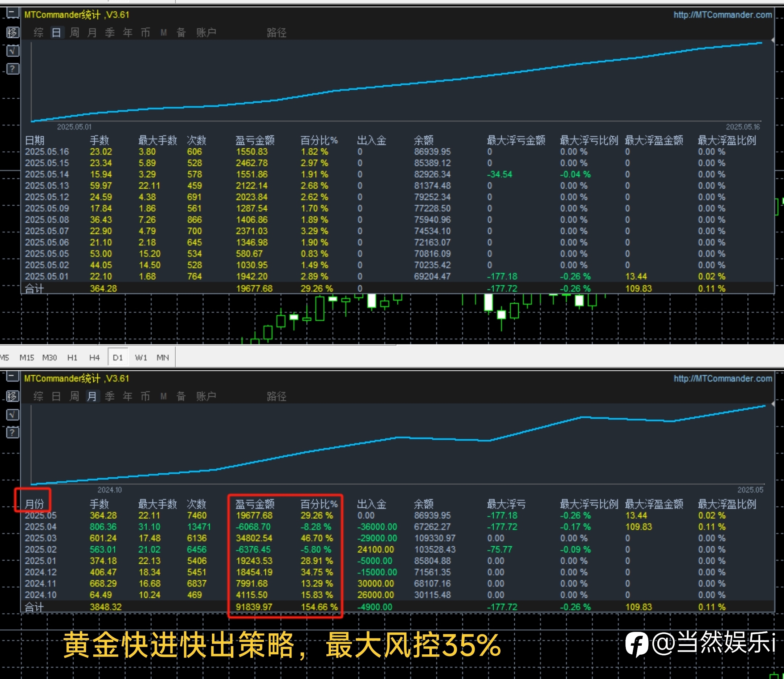Select the W1 timeframe tab

141,357
